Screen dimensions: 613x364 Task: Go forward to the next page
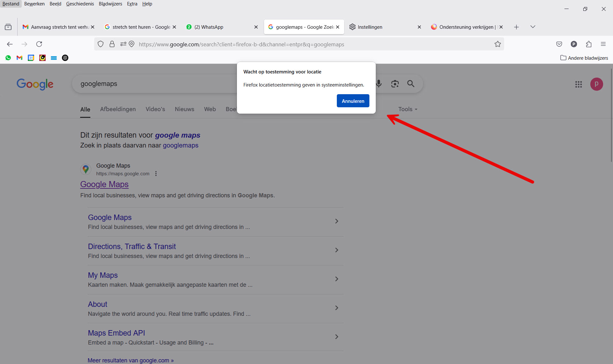tap(24, 44)
